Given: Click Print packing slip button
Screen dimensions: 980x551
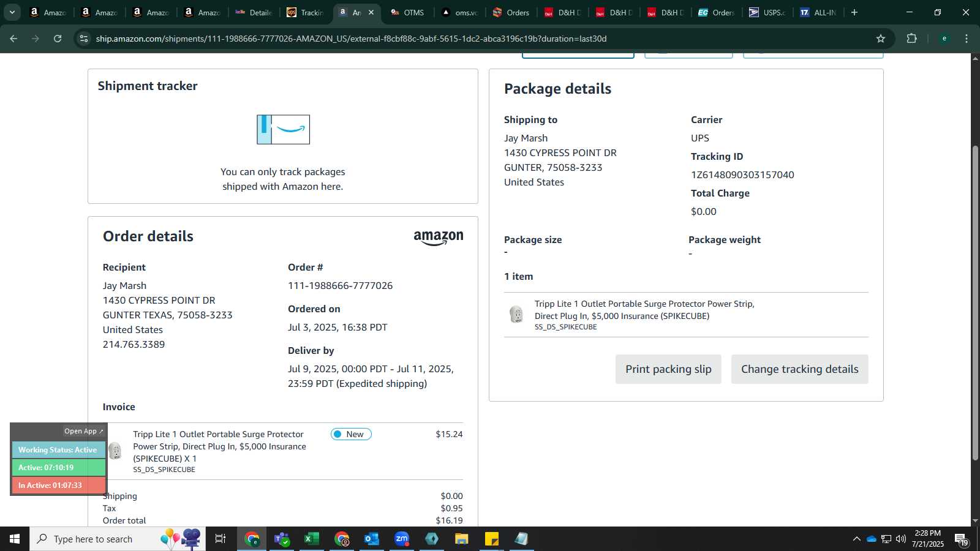Looking at the screenshot, I should (668, 369).
